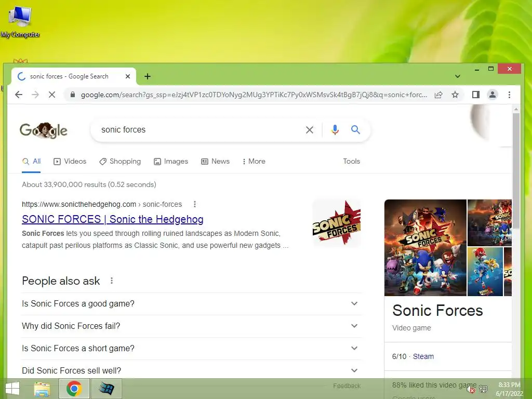Screen dimensions: 532x399
Task: Share this page using the share icon
Action: click(x=438, y=95)
